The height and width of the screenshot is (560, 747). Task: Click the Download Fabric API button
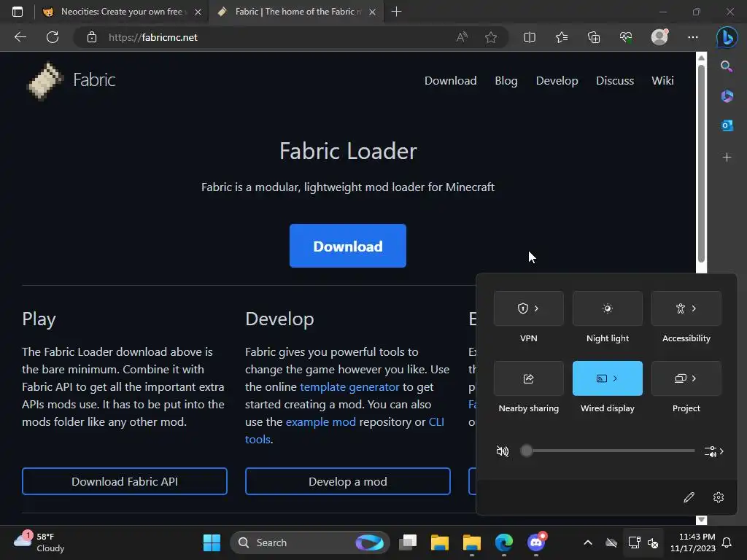[124, 481]
